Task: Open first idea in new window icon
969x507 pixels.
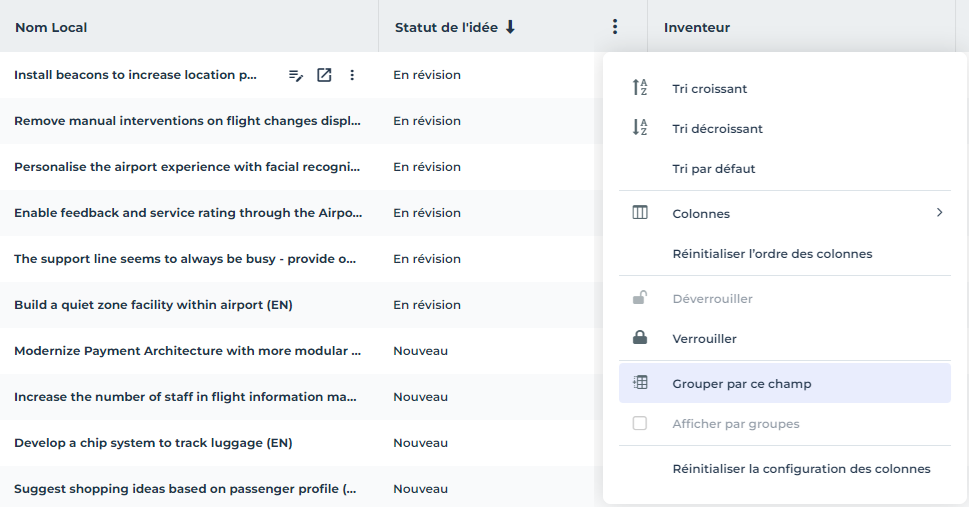Action: [x=324, y=75]
